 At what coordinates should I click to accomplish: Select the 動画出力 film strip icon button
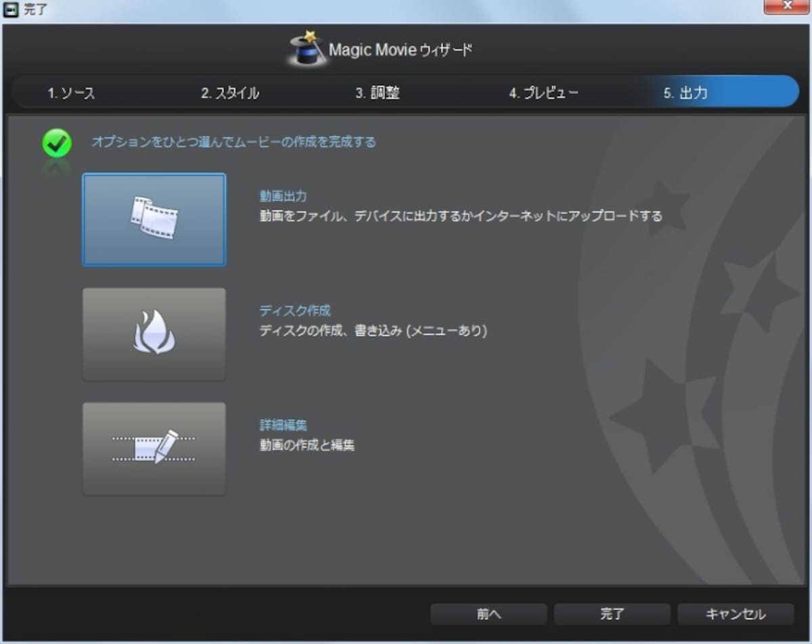click(x=154, y=219)
